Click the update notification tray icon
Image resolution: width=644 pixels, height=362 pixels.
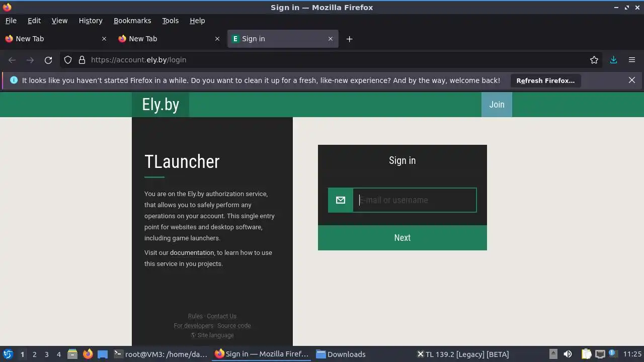613,354
